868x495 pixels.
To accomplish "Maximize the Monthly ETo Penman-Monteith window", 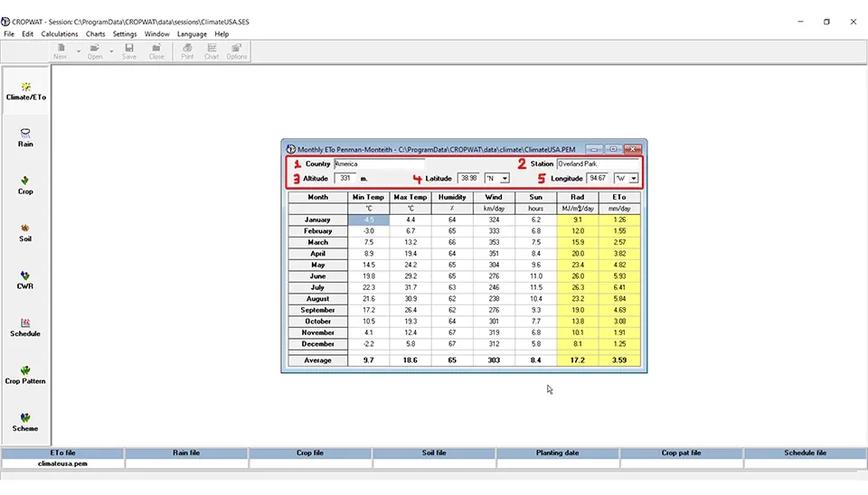I will pos(613,149).
